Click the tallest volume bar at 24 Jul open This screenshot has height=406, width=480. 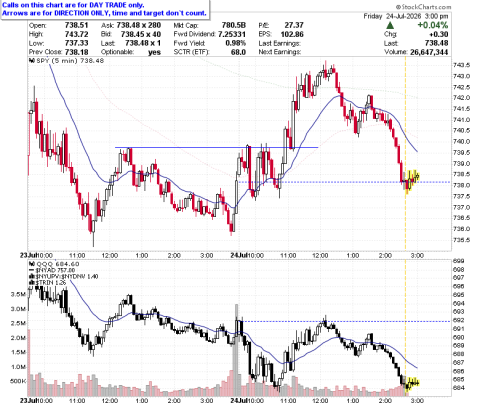pyautogui.click(x=237, y=350)
